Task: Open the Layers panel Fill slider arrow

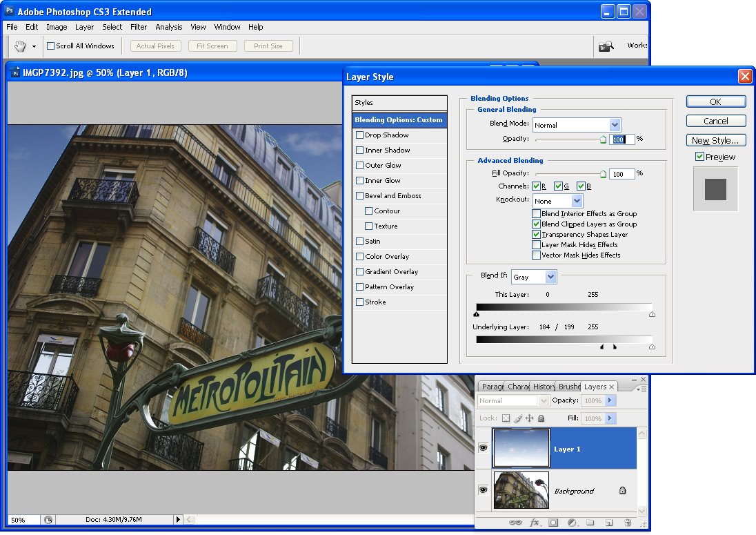Action: [610, 418]
